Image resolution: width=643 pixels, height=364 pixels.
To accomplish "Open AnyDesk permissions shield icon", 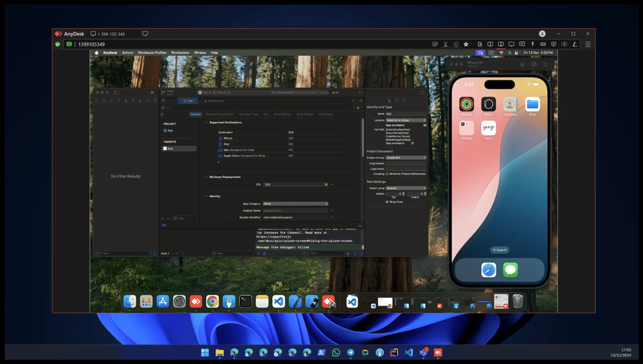I will [554, 44].
